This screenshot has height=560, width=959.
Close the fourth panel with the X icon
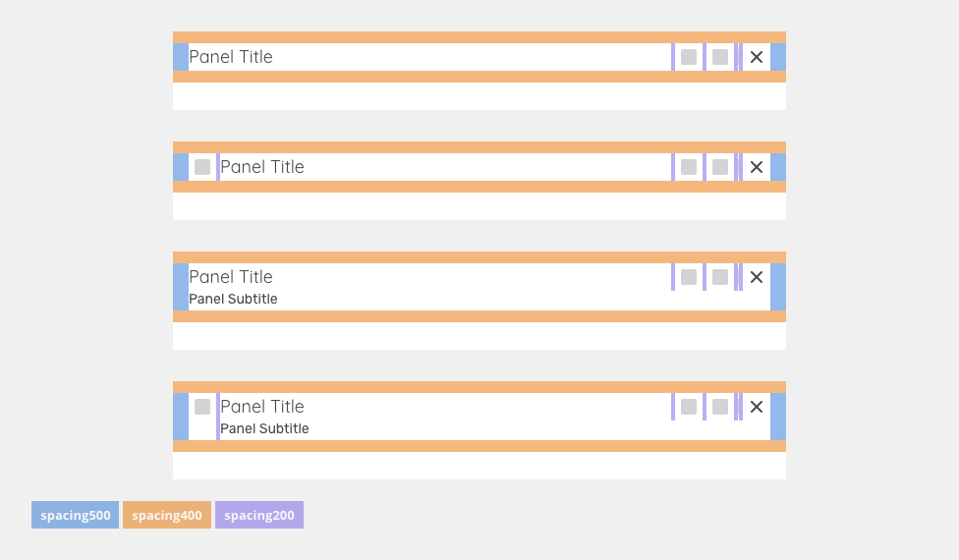coord(756,407)
